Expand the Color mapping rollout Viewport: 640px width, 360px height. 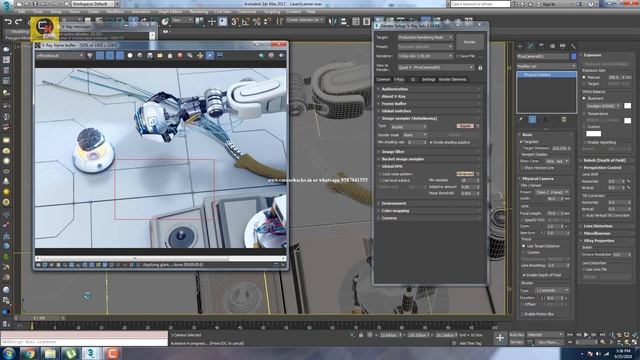pyautogui.click(x=428, y=211)
